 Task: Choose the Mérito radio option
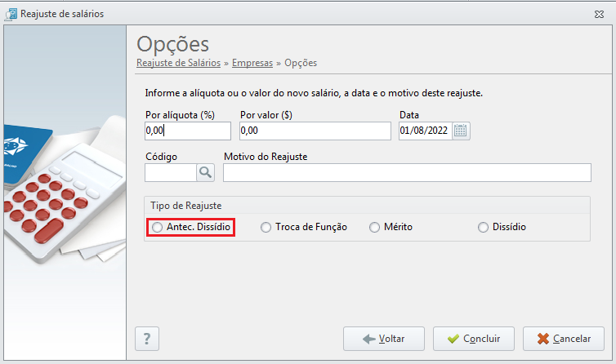(374, 228)
